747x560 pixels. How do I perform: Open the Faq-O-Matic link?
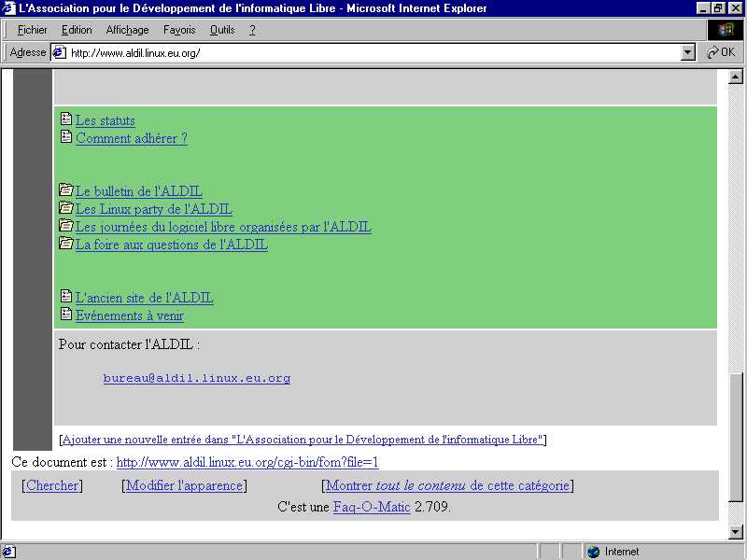tap(372, 508)
